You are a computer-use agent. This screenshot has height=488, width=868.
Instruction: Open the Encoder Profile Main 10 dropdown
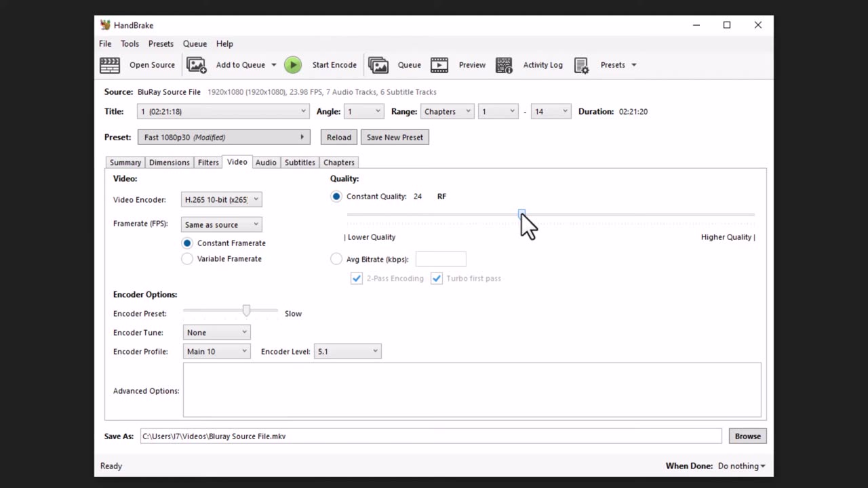(x=216, y=352)
